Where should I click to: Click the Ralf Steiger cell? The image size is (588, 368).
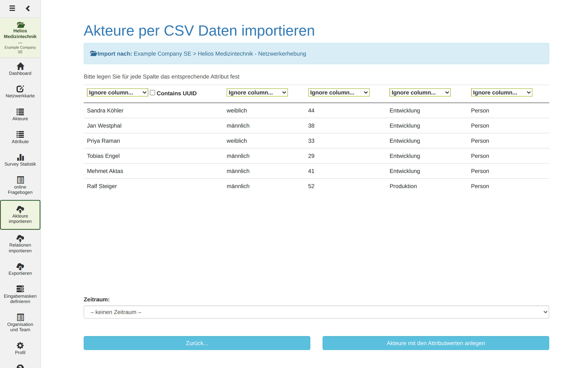(x=102, y=186)
